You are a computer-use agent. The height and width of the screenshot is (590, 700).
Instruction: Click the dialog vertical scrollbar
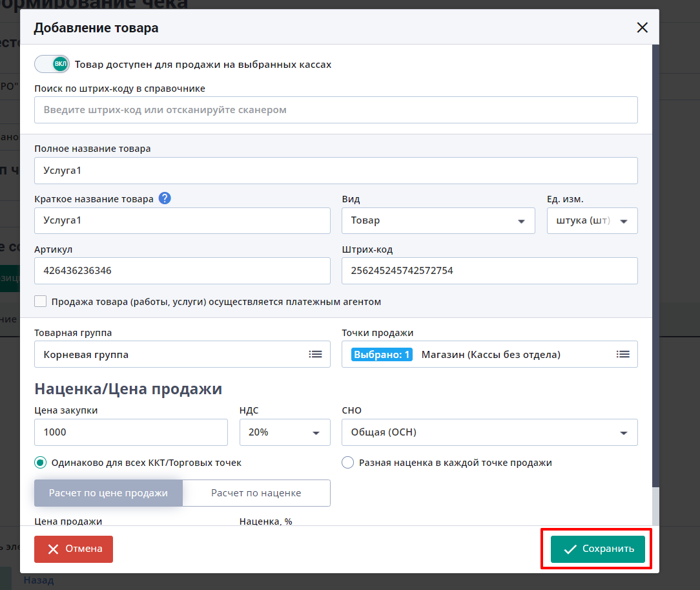(655, 266)
